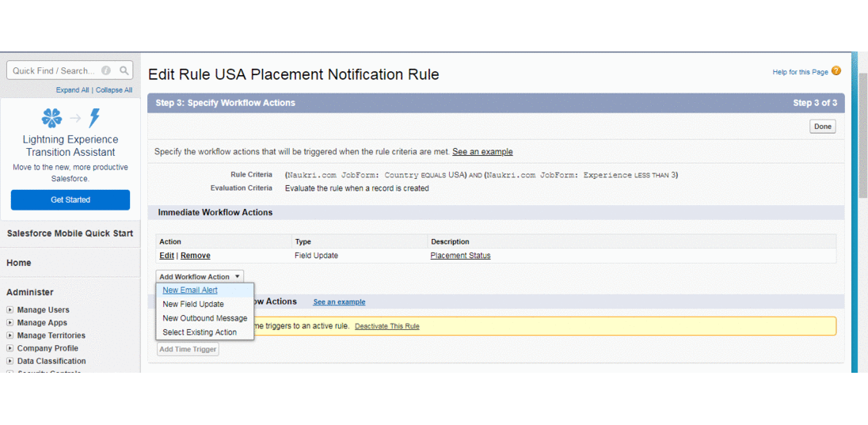The width and height of the screenshot is (868, 425).
Task: Open Home in the sidebar
Action: pos(19,263)
